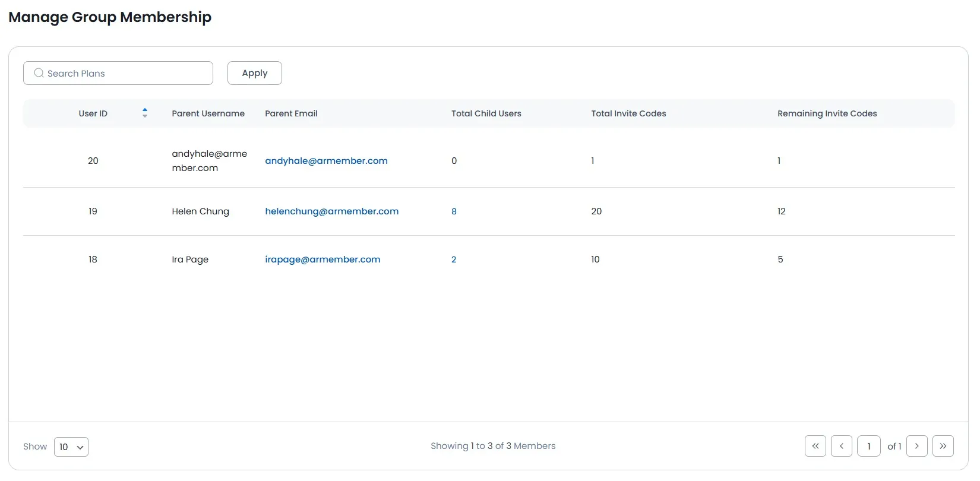Click the Parent Email column header
This screenshot has width=980, height=481.
click(291, 113)
